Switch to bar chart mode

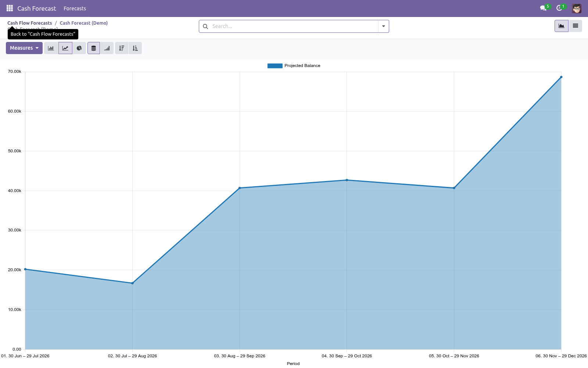pos(51,48)
